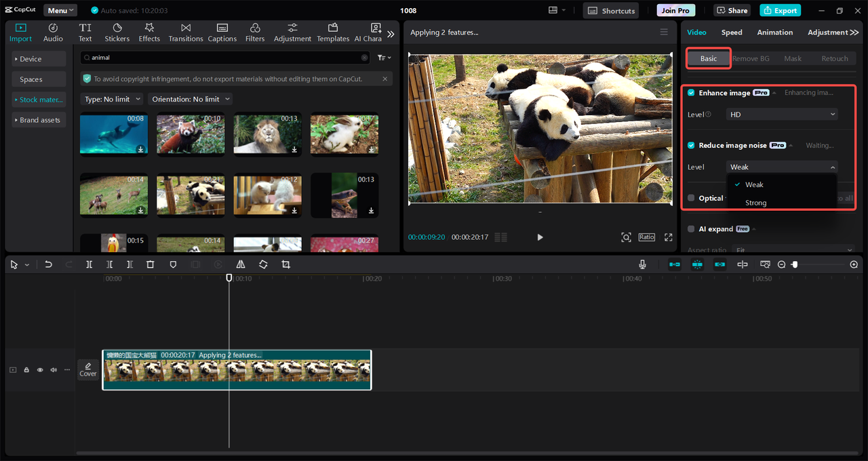868x461 pixels.
Task: Delete the selected clip with trash icon
Action: [x=151, y=264]
